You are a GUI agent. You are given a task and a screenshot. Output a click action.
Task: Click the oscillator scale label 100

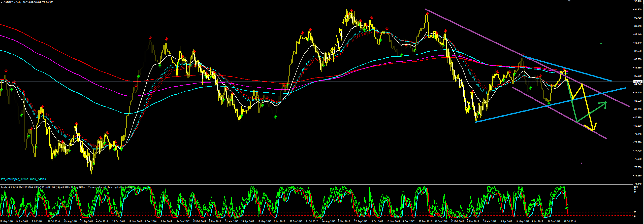pos(635,187)
